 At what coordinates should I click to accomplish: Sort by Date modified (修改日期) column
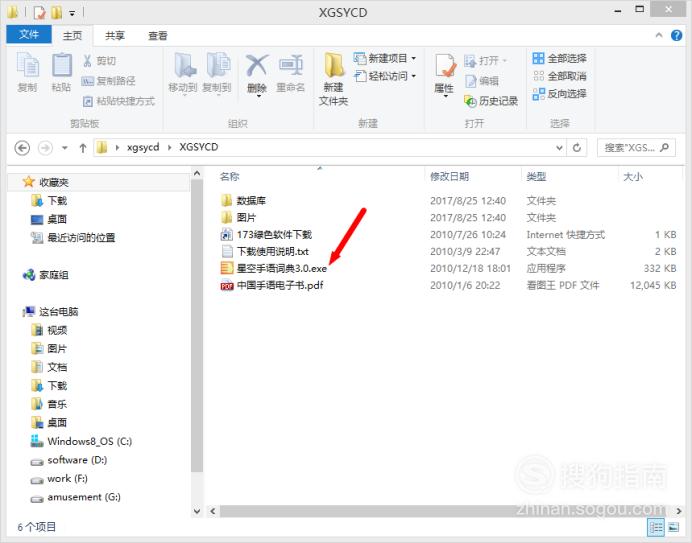(449, 177)
